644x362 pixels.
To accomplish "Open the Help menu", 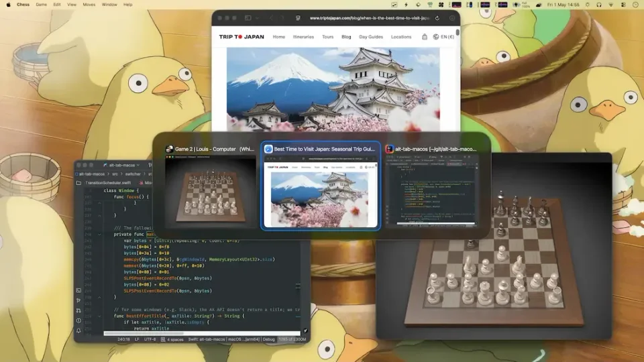I will pos(128,5).
